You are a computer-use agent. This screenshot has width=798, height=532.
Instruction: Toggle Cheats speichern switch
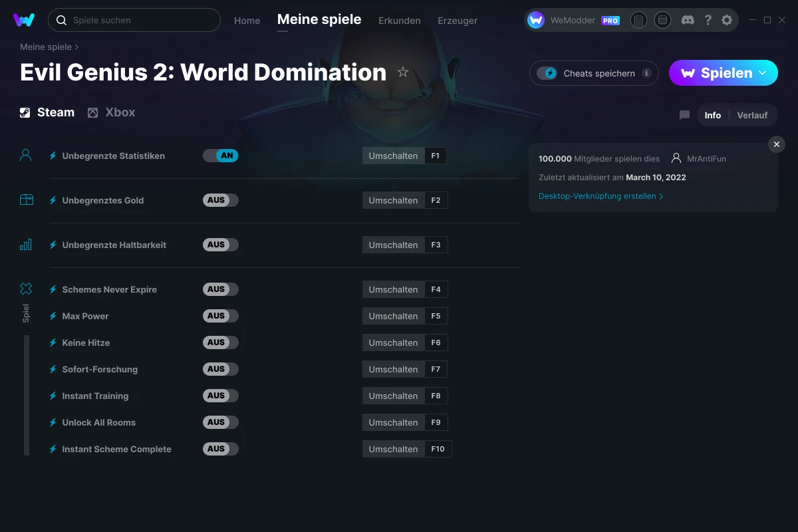[547, 73]
